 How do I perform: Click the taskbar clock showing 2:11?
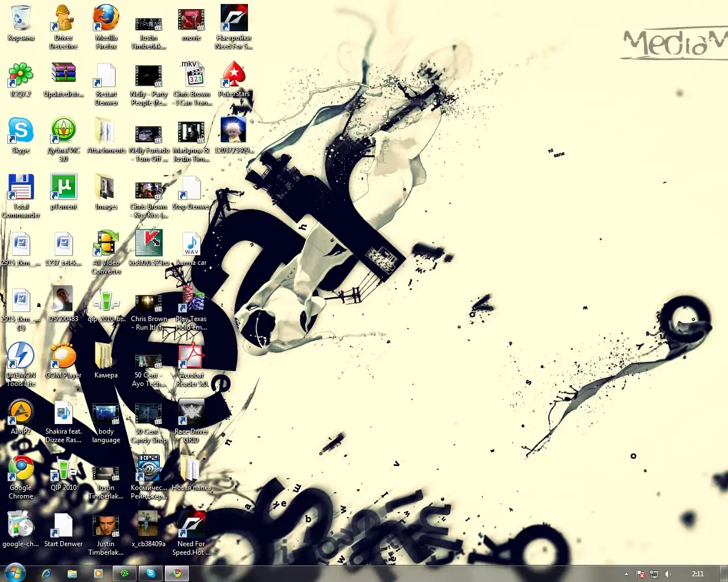click(697, 574)
